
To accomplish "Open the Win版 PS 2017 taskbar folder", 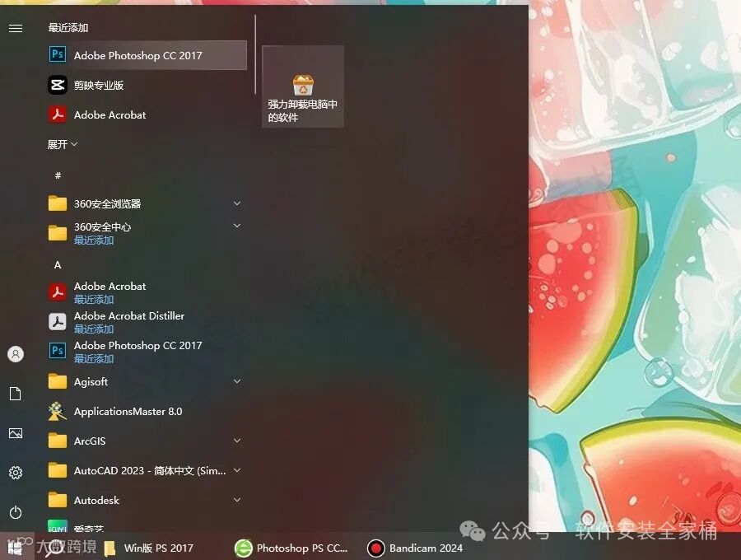I will click(148, 548).
